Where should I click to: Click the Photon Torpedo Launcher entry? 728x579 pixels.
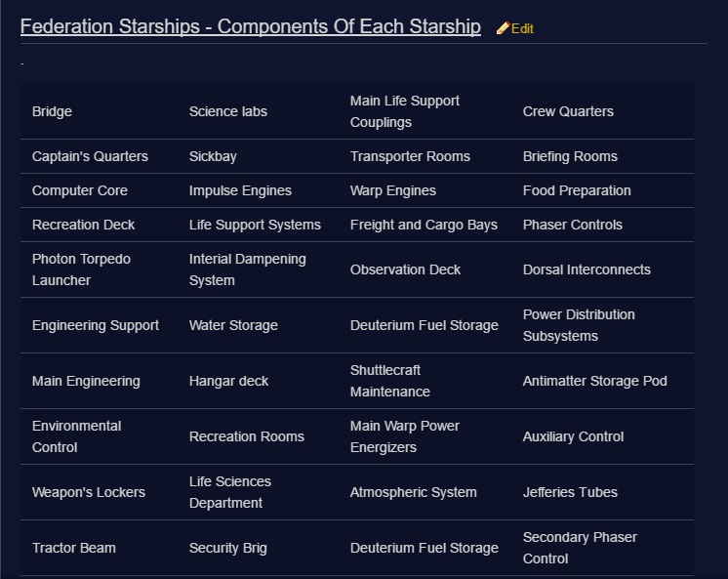coord(81,269)
